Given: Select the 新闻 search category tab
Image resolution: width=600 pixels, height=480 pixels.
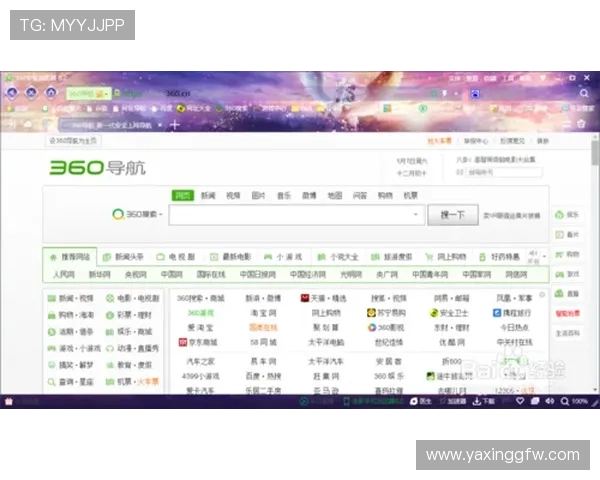Looking at the screenshot, I should point(208,196).
